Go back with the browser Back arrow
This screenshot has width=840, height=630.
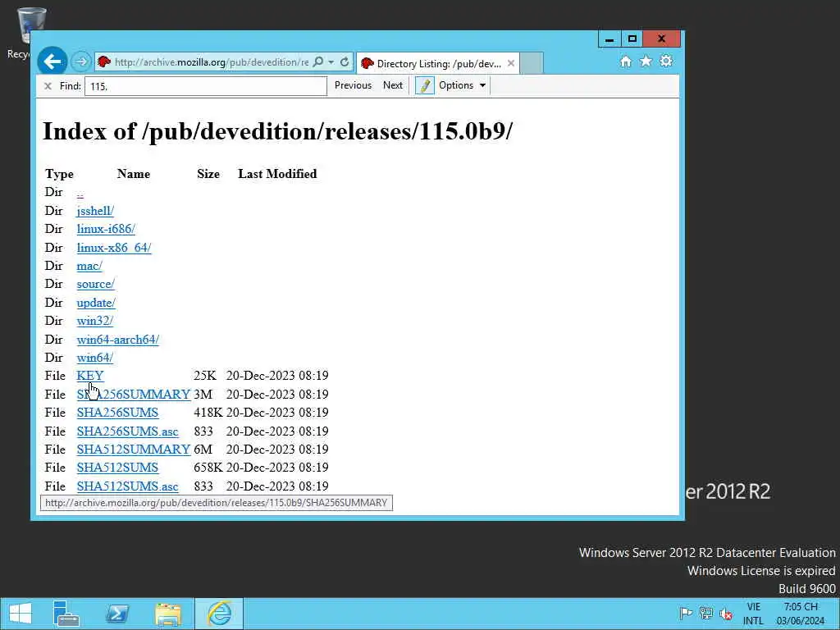52,62
